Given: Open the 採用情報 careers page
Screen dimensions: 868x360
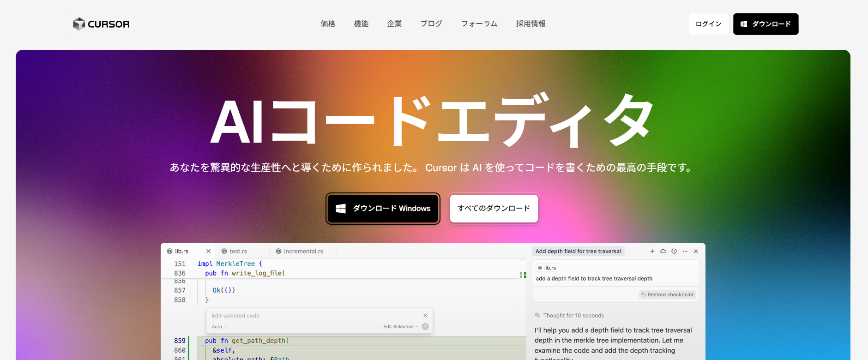Looking at the screenshot, I should point(531,24).
